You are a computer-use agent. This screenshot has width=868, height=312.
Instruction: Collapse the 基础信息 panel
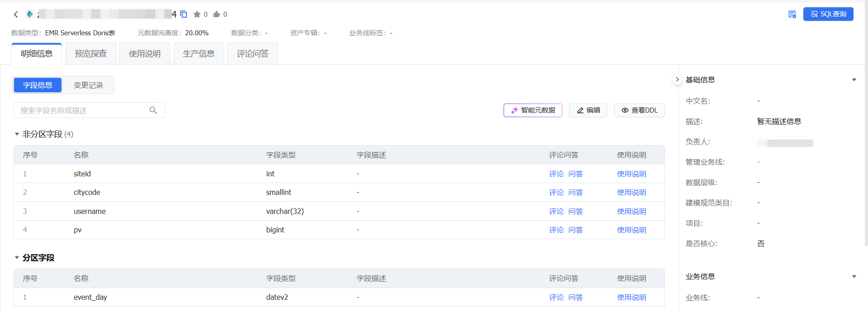click(x=854, y=80)
